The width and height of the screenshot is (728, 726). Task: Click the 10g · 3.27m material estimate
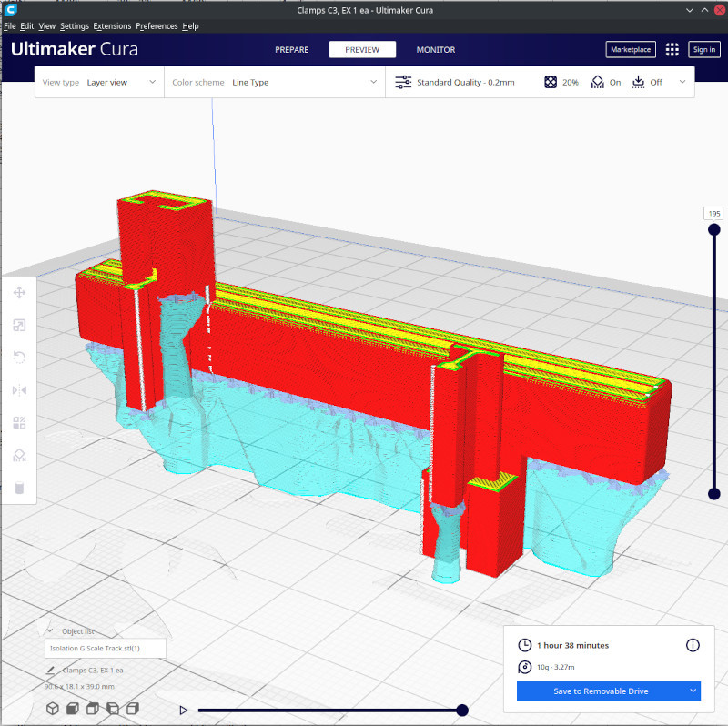[556, 667]
